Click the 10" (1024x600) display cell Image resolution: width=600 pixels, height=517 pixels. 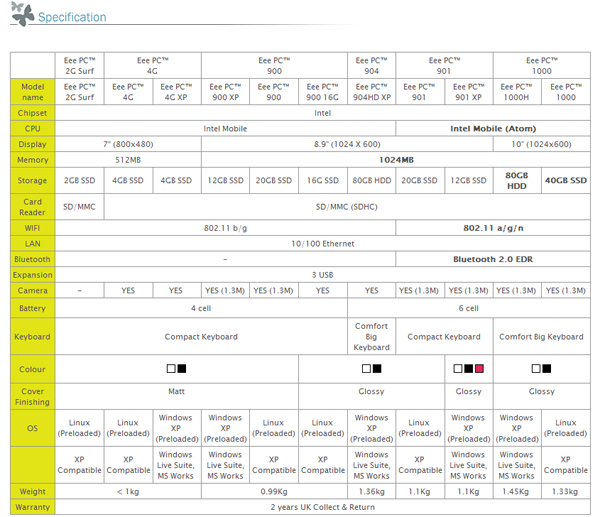[541, 144]
